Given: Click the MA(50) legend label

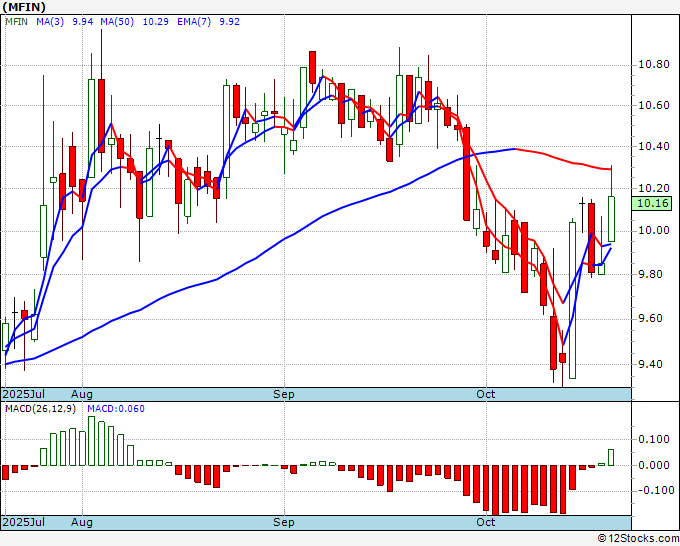Looking at the screenshot, I should coord(117,22).
